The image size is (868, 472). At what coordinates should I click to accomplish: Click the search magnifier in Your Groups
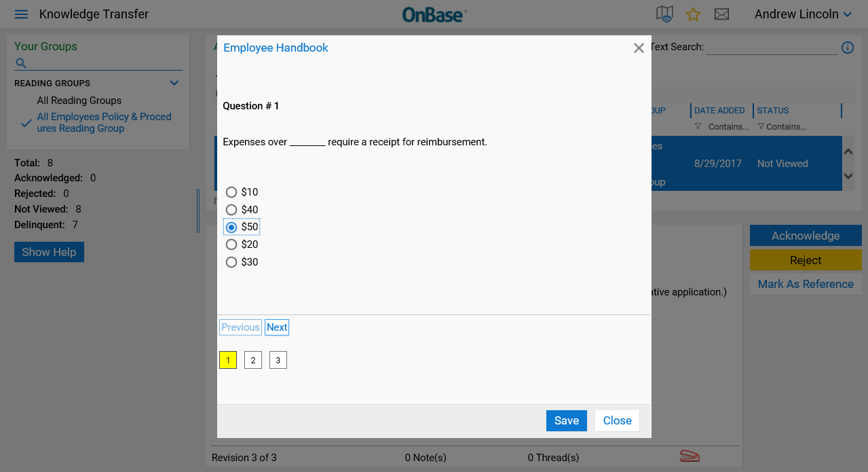click(x=21, y=63)
